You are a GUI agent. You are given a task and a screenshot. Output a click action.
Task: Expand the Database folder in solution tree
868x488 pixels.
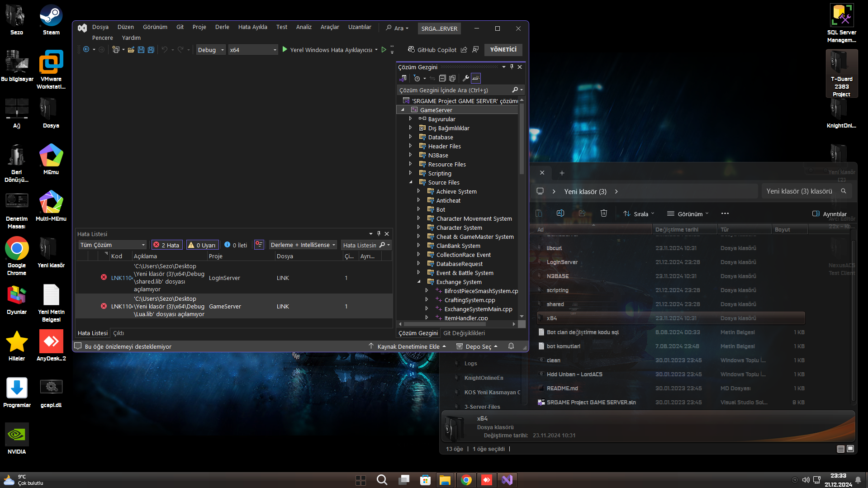tap(410, 137)
